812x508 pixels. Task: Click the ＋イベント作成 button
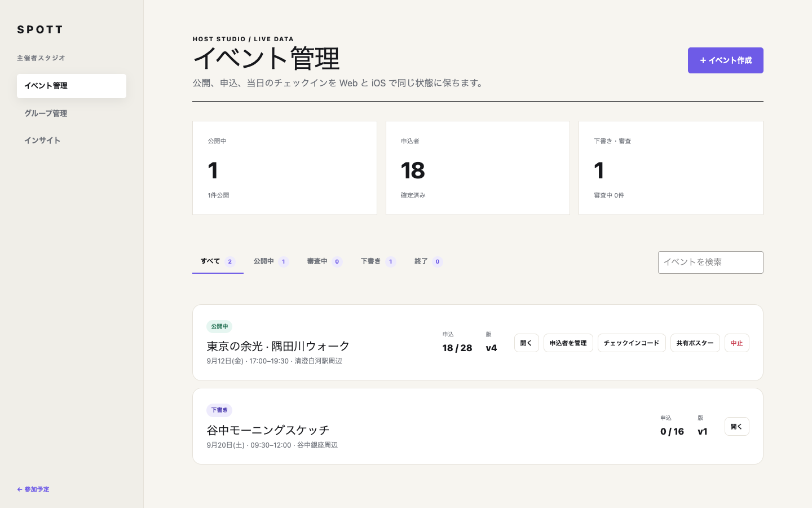725,60
